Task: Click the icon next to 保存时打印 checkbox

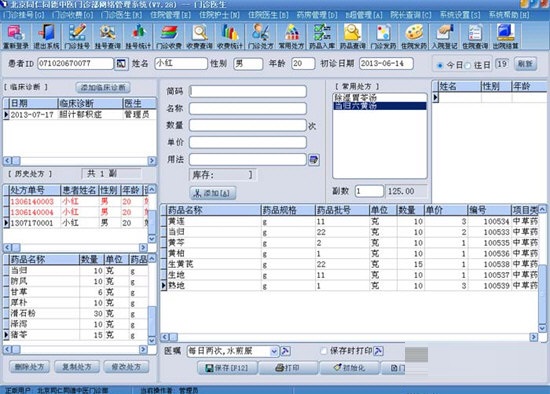Action: [x=378, y=351]
